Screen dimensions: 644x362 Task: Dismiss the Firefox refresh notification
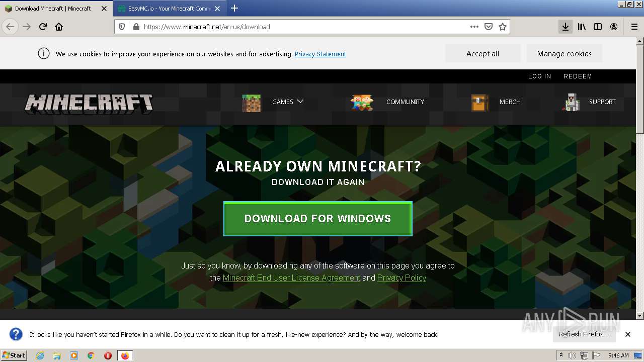pos(628,334)
